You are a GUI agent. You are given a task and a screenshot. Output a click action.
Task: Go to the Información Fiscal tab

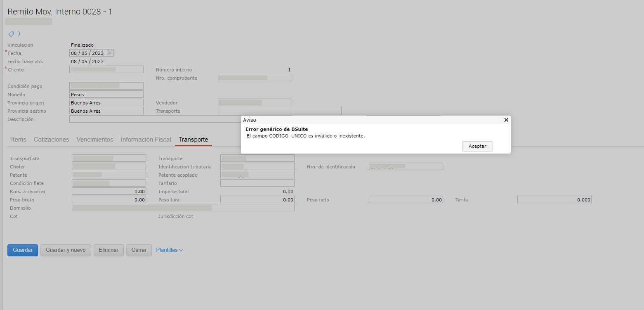146,140
